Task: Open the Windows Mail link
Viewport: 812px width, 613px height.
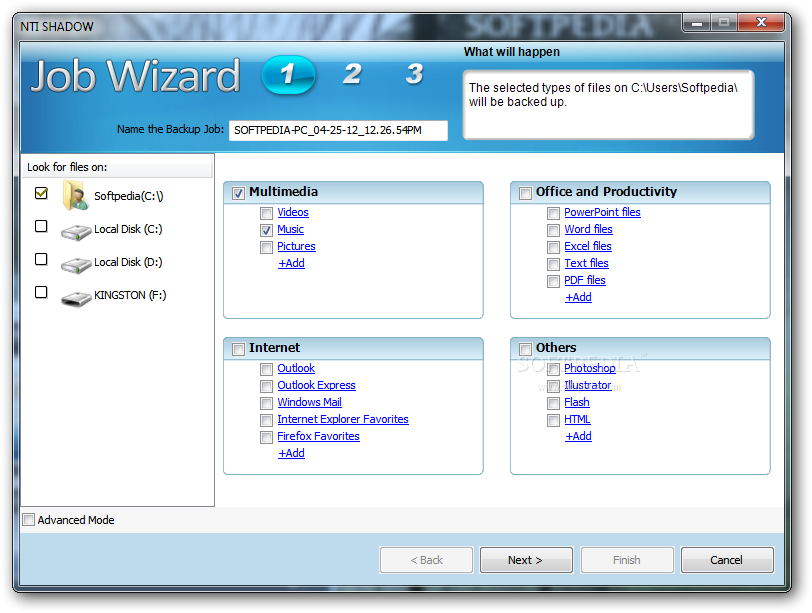Action: (309, 402)
